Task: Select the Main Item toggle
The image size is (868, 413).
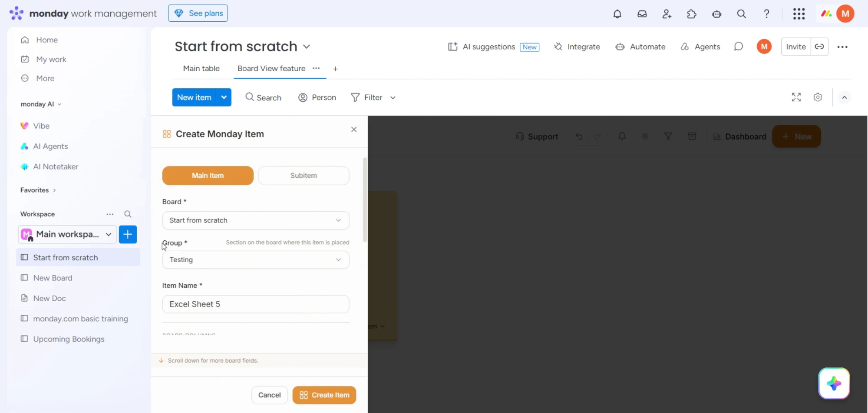Action: [208, 176]
